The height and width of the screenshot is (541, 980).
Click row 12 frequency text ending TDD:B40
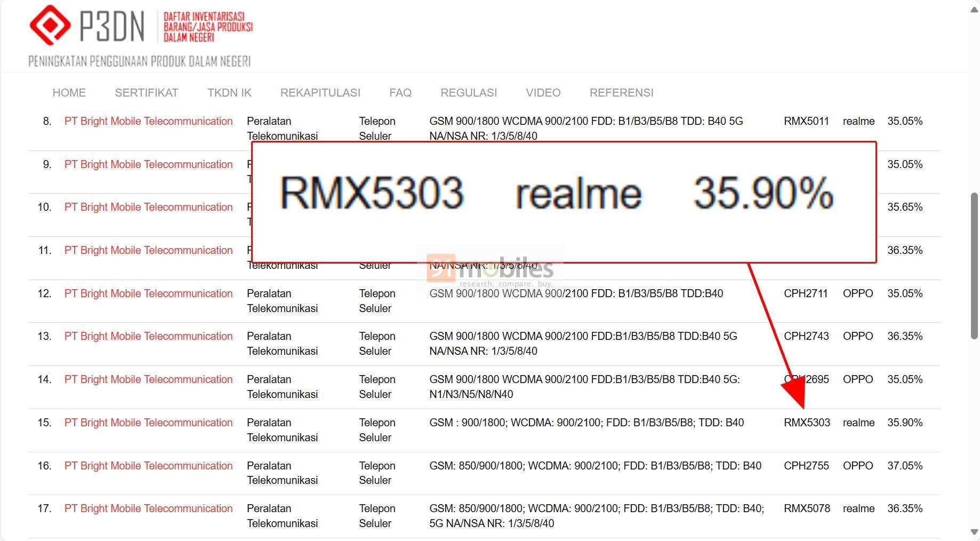(576, 293)
